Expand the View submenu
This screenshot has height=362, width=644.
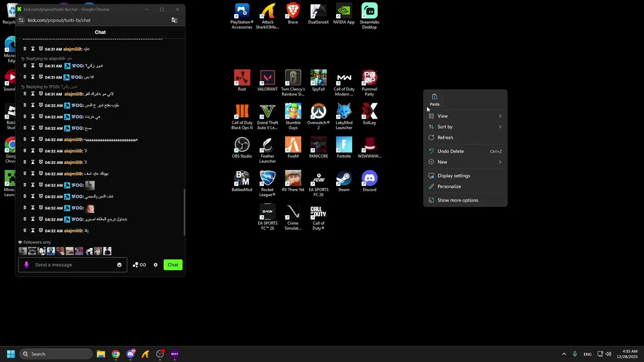click(465, 116)
